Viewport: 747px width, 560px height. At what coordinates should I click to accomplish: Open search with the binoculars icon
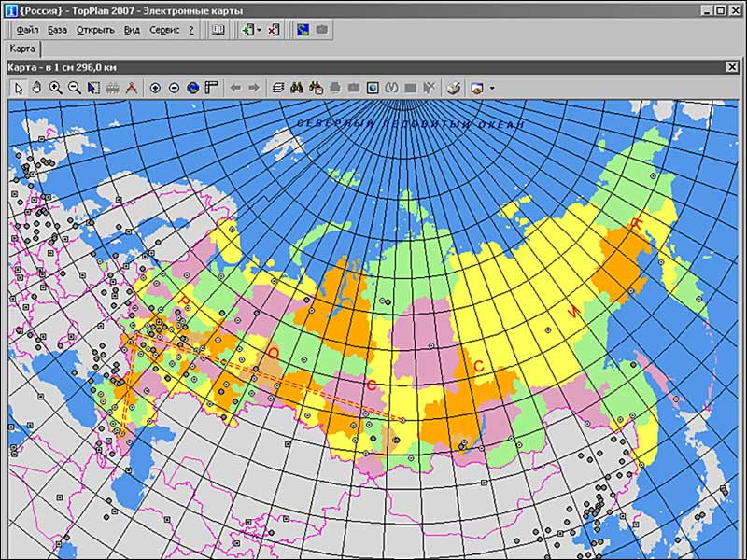(x=297, y=88)
